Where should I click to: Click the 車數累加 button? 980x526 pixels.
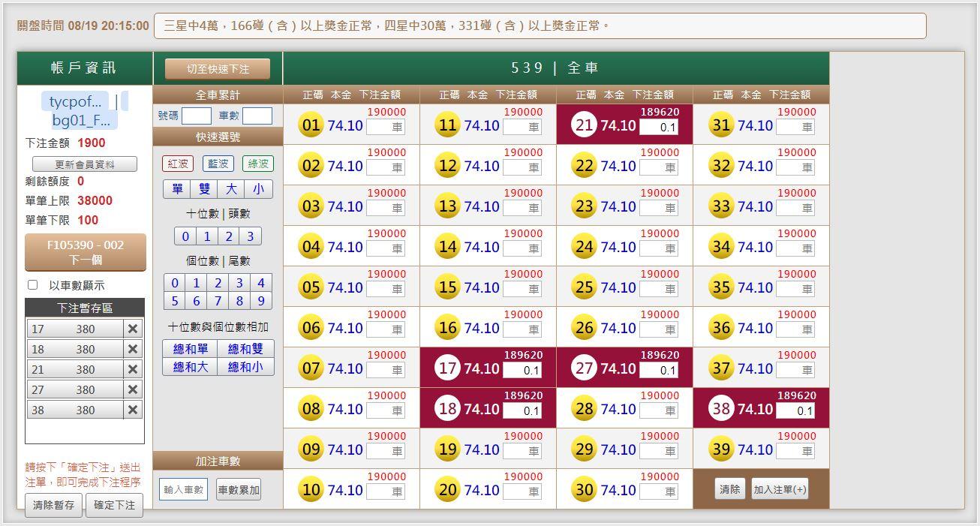[x=239, y=489]
